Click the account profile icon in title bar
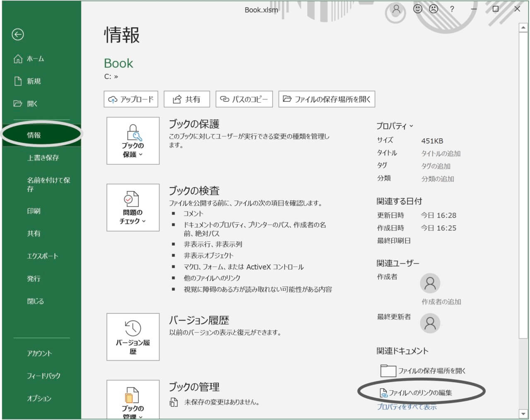The image size is (530, 420). (396, 9)
